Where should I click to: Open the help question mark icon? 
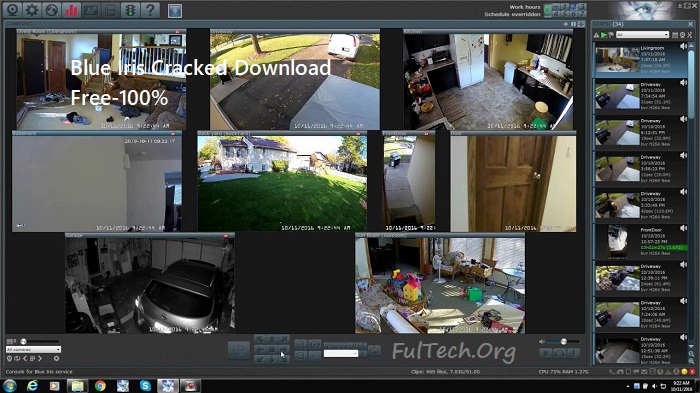[150, 10]
